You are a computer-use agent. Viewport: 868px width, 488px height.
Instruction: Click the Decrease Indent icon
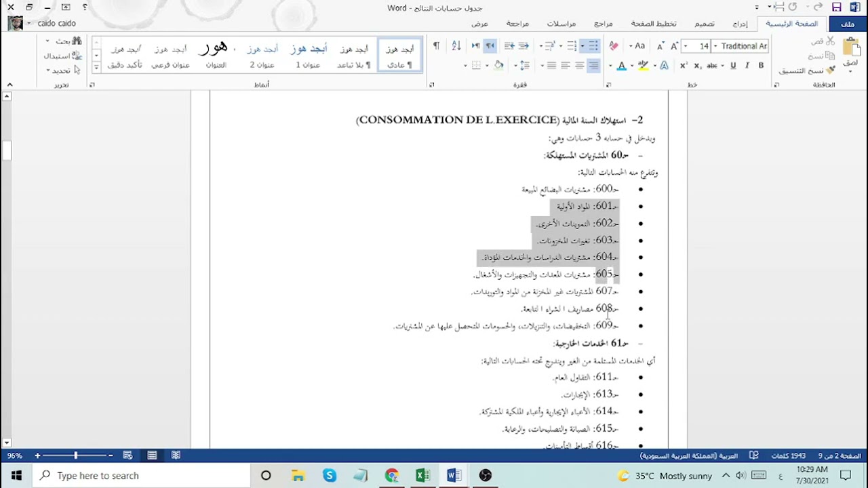tap(523, 46)
